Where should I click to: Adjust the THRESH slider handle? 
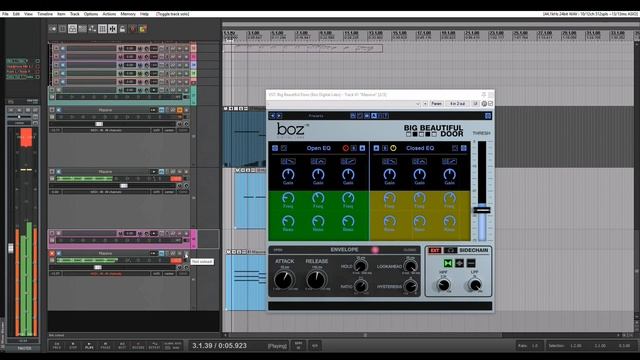482,210
